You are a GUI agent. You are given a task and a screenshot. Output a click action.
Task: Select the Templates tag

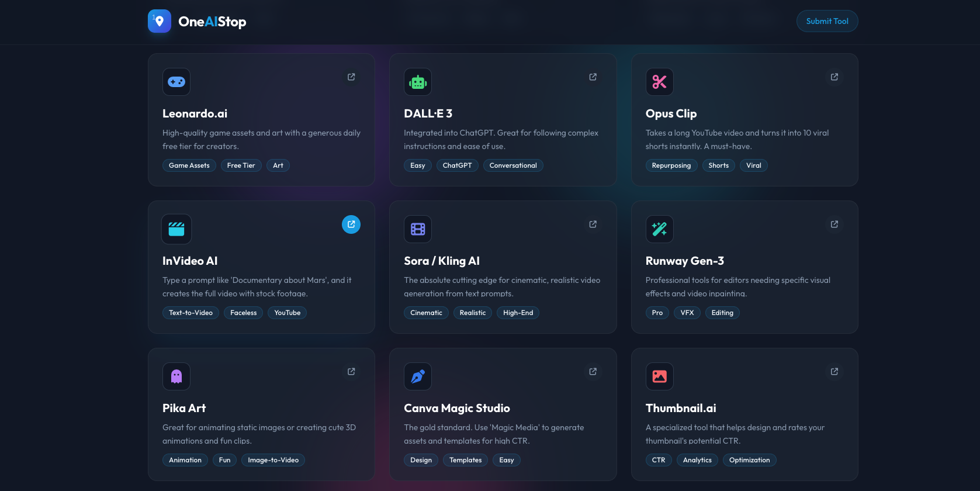point(466,460)
